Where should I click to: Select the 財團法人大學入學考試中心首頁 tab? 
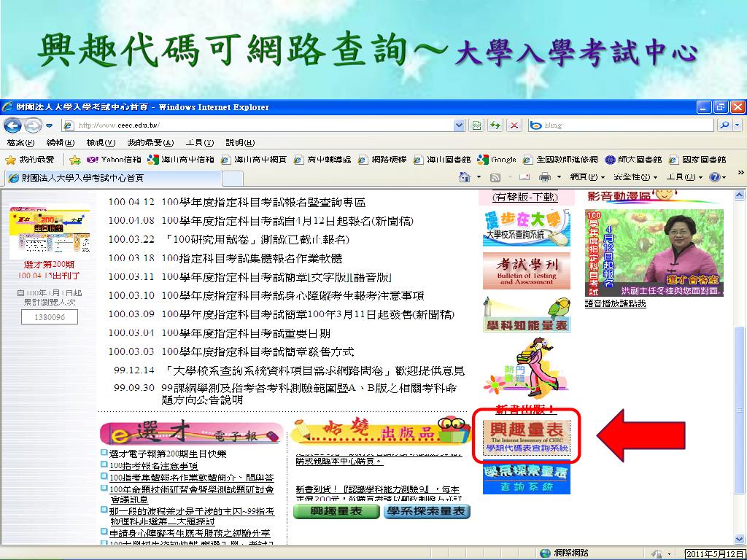113,178
